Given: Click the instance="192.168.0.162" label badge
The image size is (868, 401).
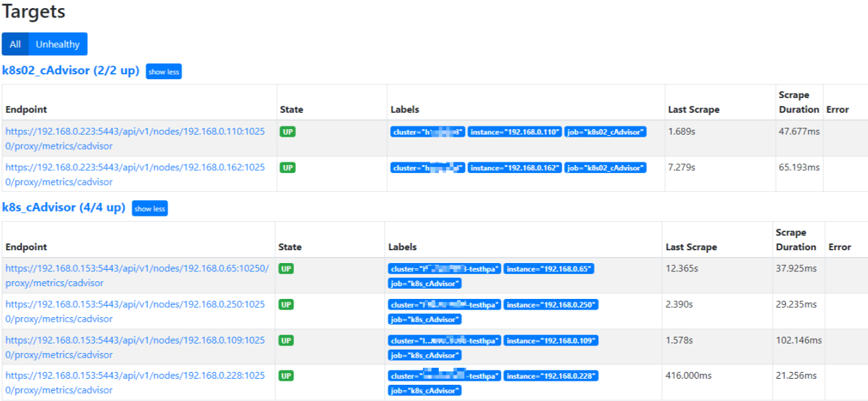Looking at the screenshot, I should (x=515, y=168).
